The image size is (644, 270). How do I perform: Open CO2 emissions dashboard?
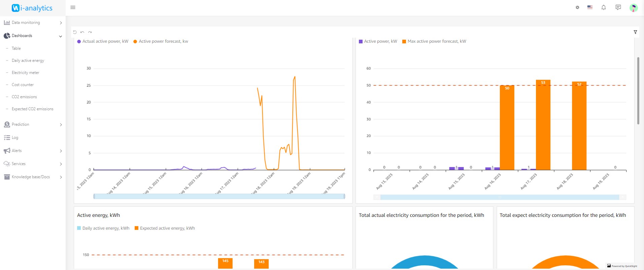24,97
